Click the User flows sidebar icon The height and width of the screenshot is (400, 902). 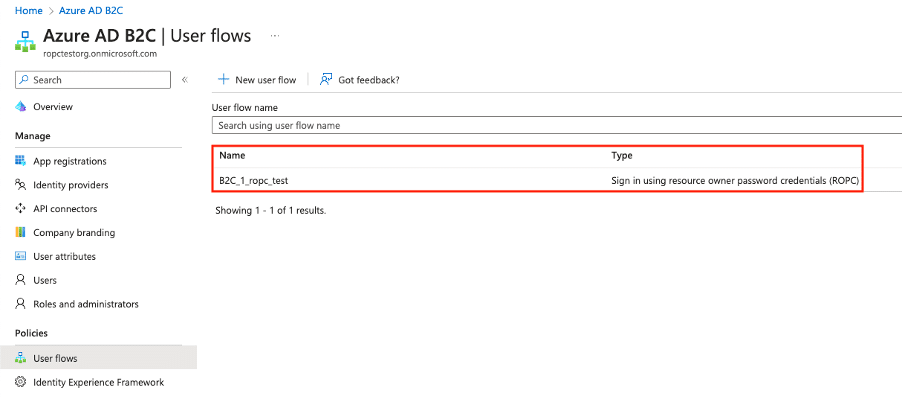[21, 358]
